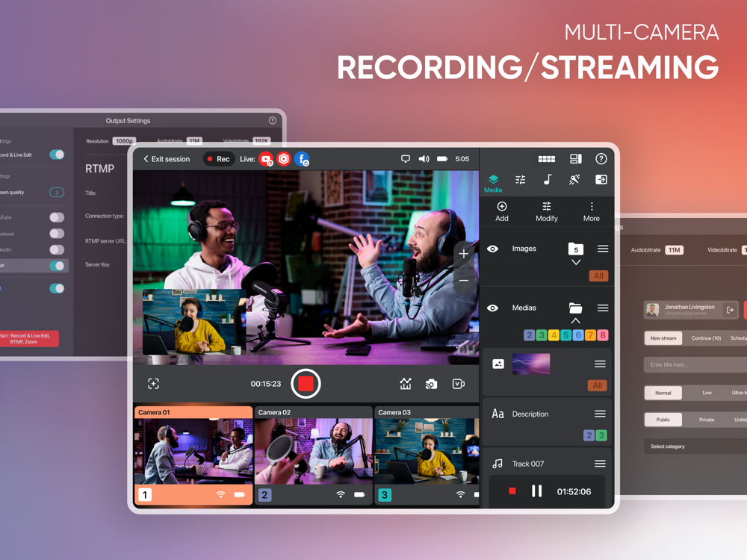Select Medias yellow tag 4
Image resolution: width=747 pixels, height=560 pixels.
point(554,335)
